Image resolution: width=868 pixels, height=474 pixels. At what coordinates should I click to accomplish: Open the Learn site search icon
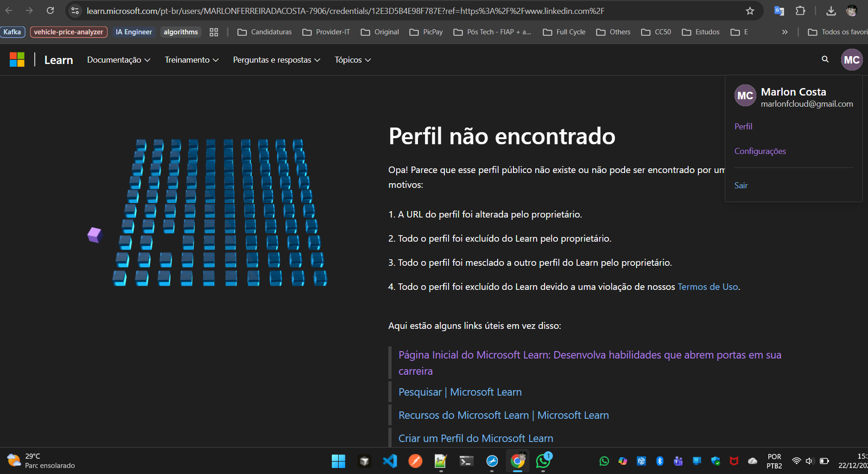(825, 59)
